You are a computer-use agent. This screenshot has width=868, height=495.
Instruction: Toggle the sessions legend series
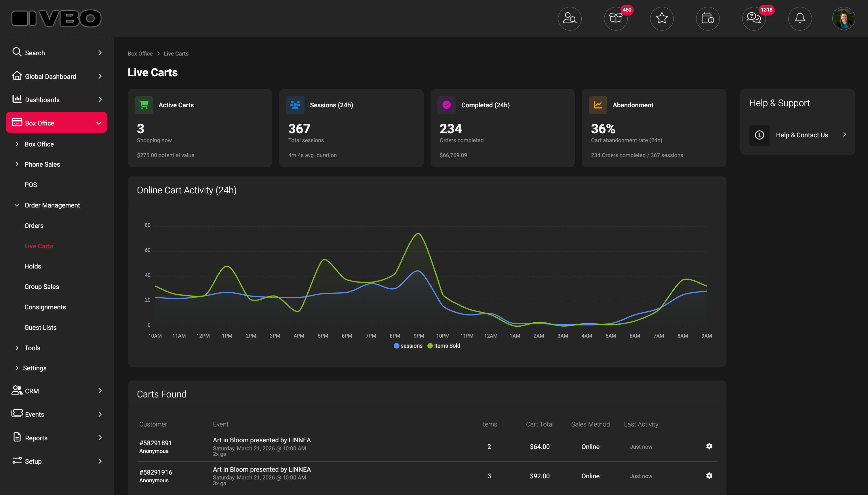pyautogui.click(x=408, y=346)
